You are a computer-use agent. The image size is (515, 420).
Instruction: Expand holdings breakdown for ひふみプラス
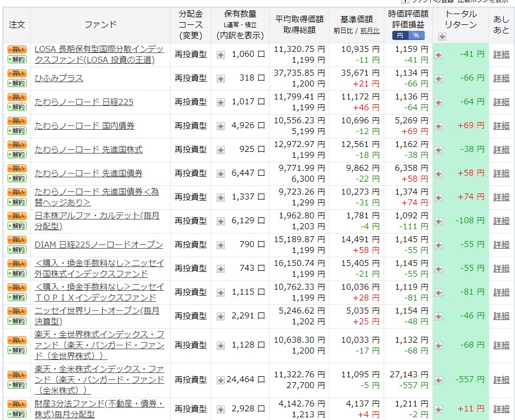[x=219, y=78]
